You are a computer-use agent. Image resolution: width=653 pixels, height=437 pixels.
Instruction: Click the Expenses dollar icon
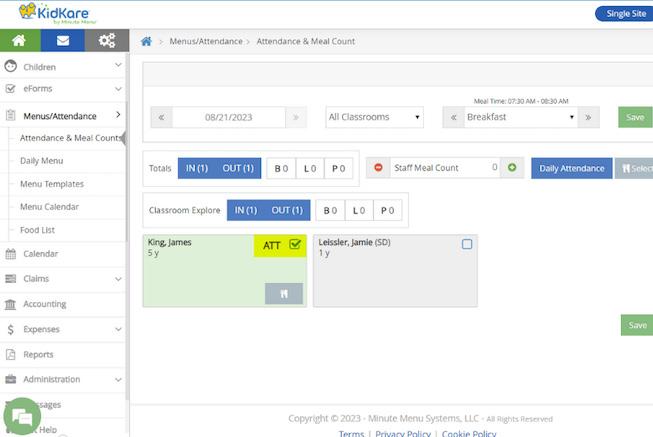(10, 330)
